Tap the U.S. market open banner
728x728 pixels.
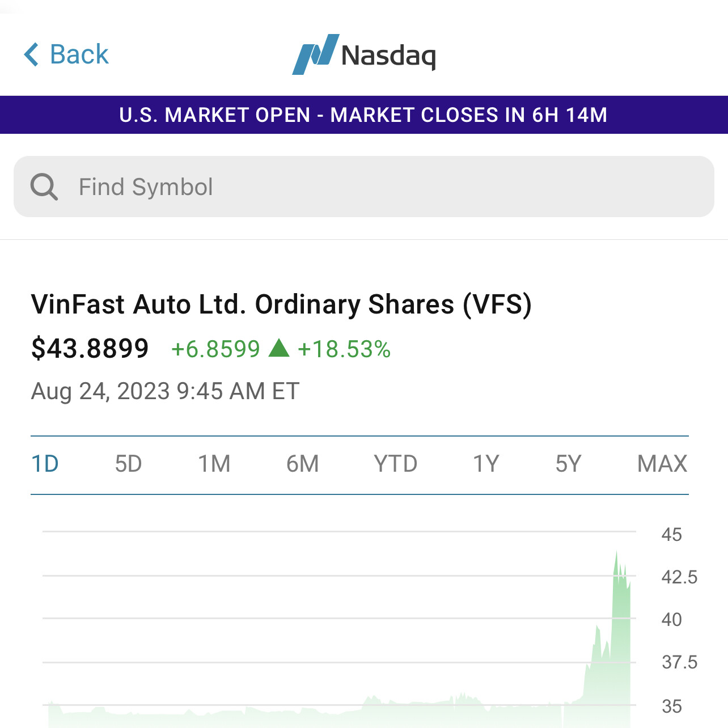[363, 115]
